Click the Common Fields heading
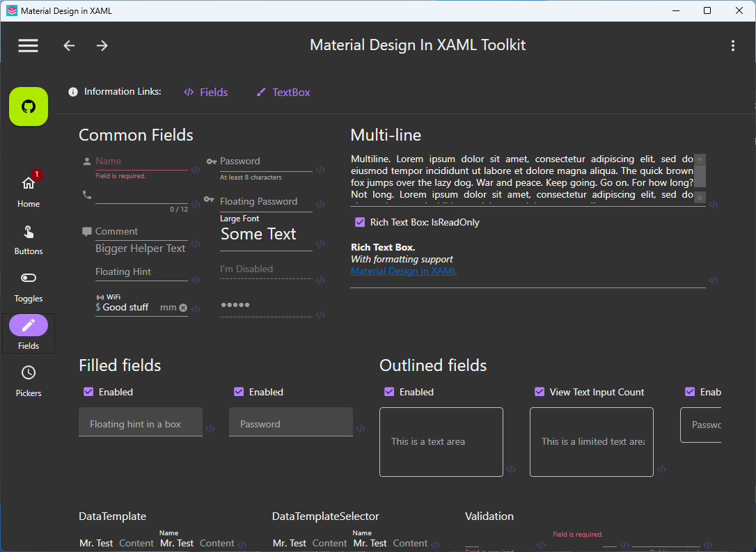Screen dimensions: 756x552 tap(136, 135)
